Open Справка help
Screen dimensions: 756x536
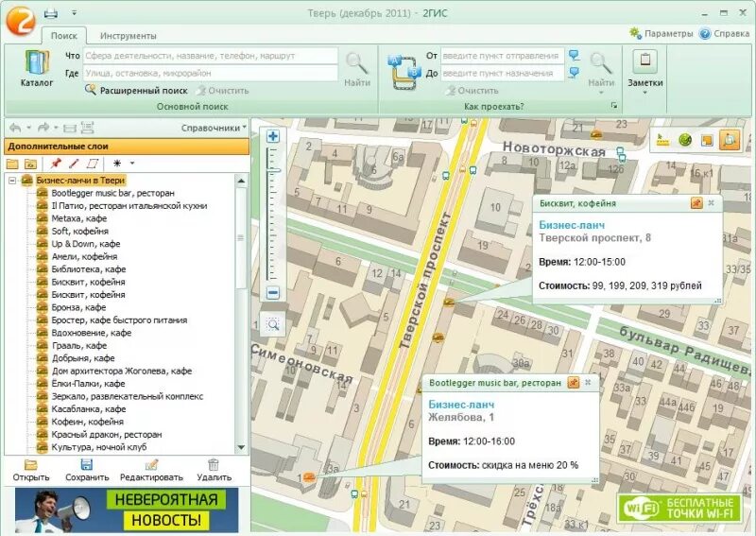pos(724,33)
